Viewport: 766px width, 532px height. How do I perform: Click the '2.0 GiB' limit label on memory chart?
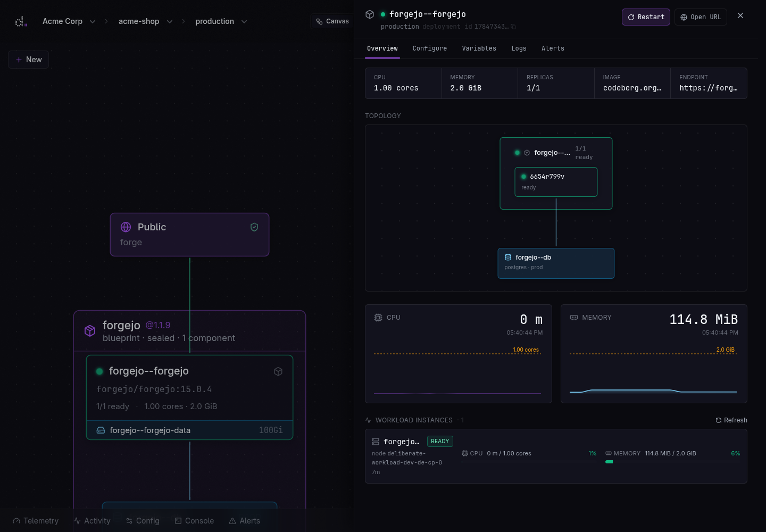click(x=726, y=350)
